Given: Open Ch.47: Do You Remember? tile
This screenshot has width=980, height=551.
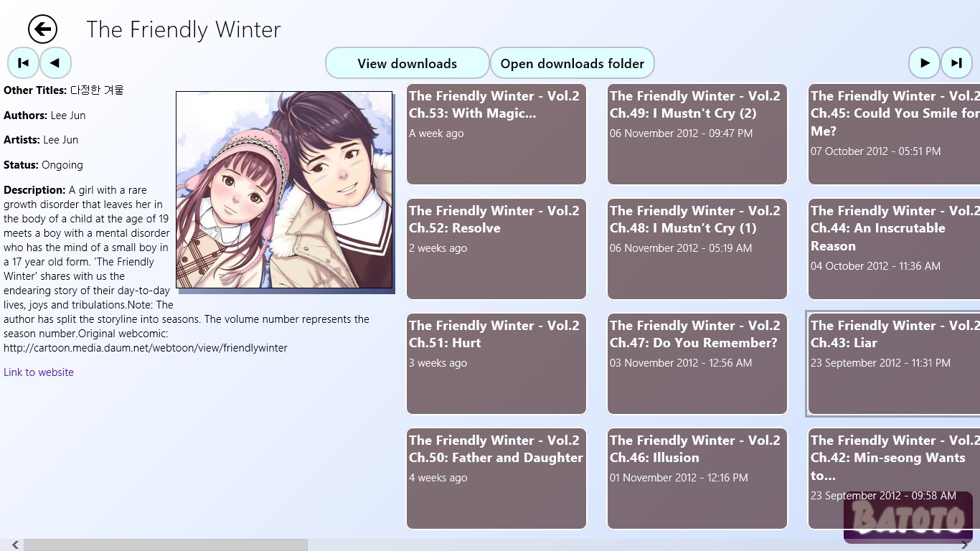Looking at the screenshot, I should pyautogui.click(x=697, y=364).
